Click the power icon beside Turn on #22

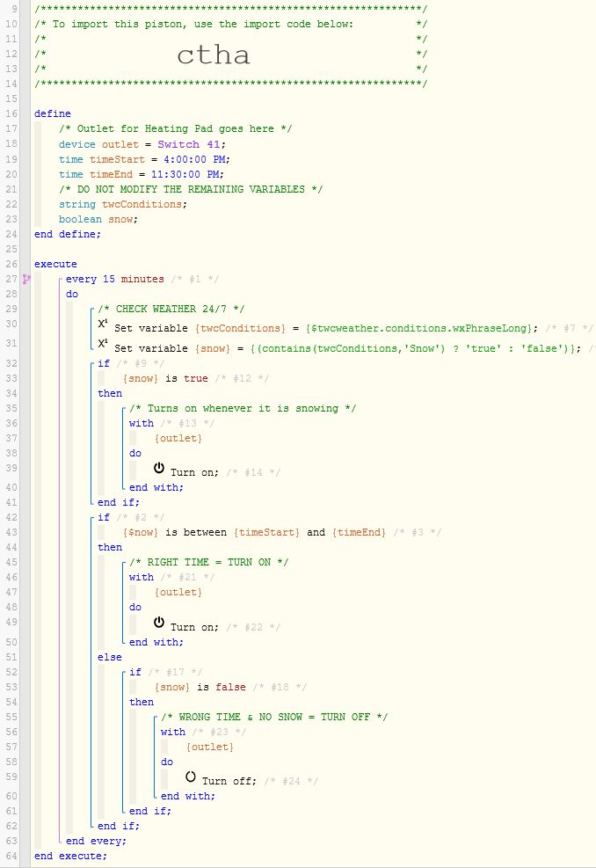(159, 624)
